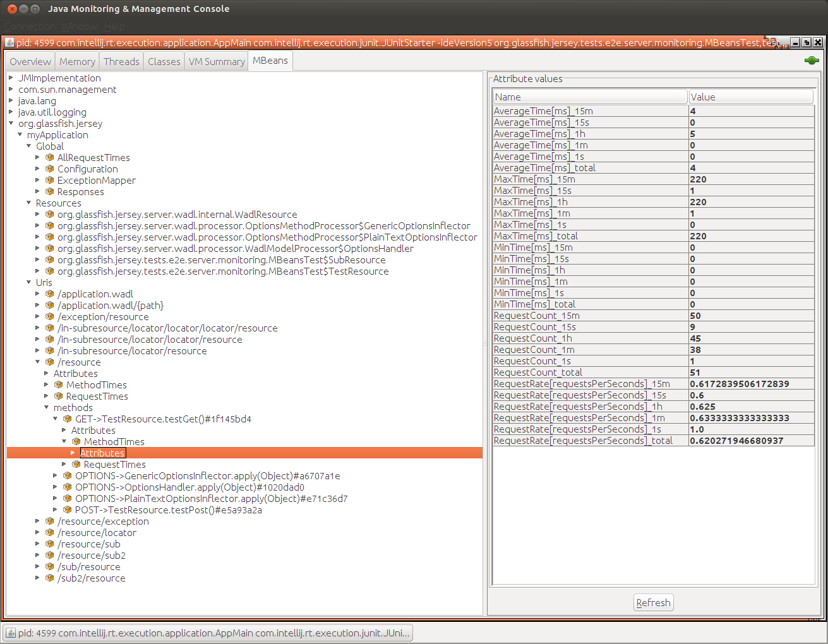Click the Java icon in internal frame title
The width and height of the screenshot is (828, 644).
[x=9, y=43]
